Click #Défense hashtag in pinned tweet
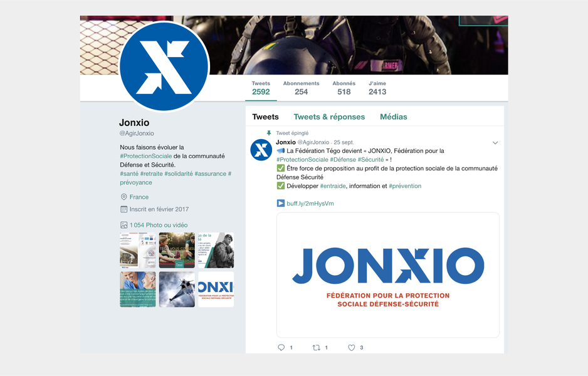The height and width of the screenshot is (376, 588). coord(343,159)
